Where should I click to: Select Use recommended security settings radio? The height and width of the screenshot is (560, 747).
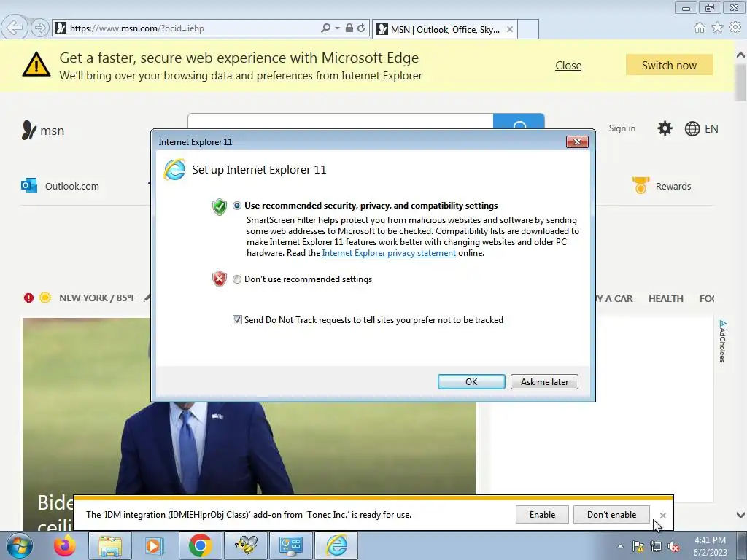(237, 206)
